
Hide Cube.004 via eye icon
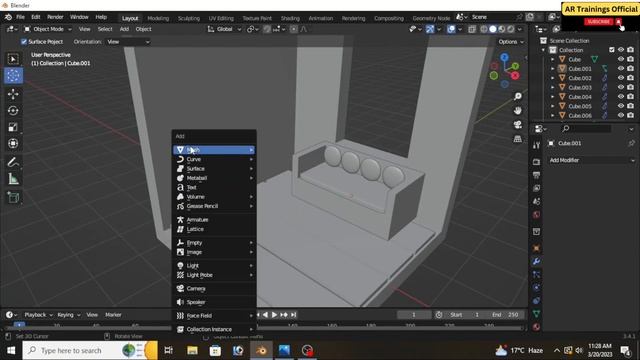(621, 97)
